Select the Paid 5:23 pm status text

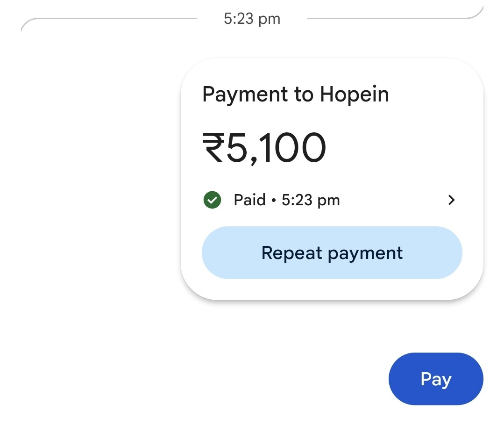[x=287, y=200]
